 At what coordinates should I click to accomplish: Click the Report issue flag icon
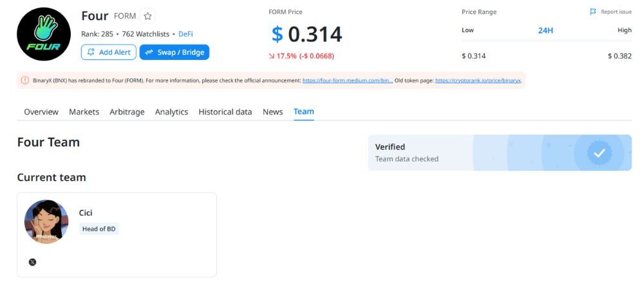tap(593, 12)
